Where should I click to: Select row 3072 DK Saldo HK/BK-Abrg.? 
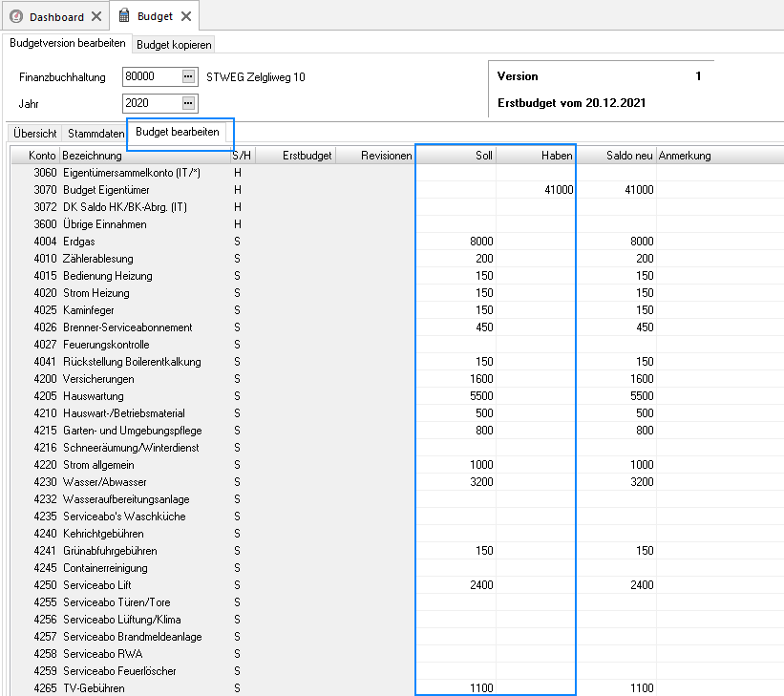[x=397, y=207]
